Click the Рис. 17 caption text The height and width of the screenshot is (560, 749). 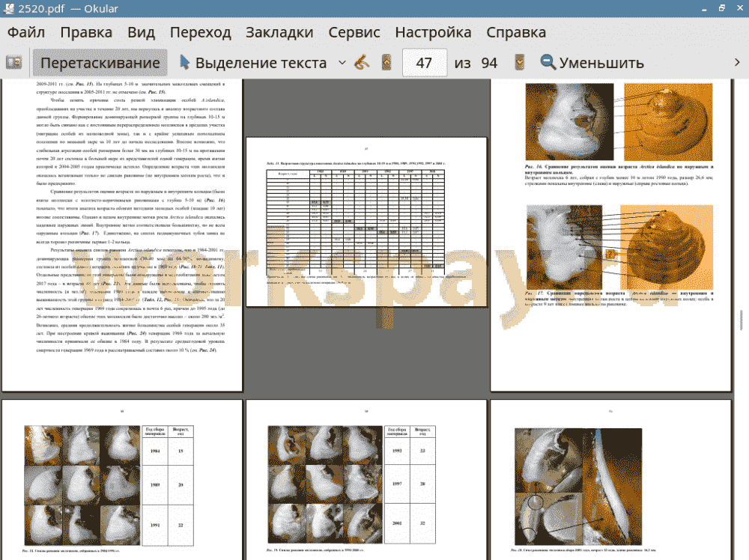pos(619,299)
